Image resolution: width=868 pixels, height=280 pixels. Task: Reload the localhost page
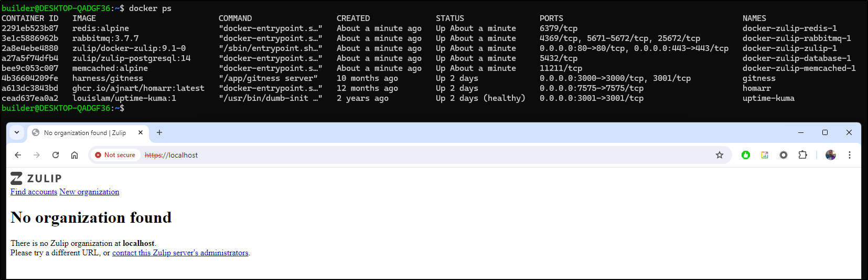[x=56, y=155]
